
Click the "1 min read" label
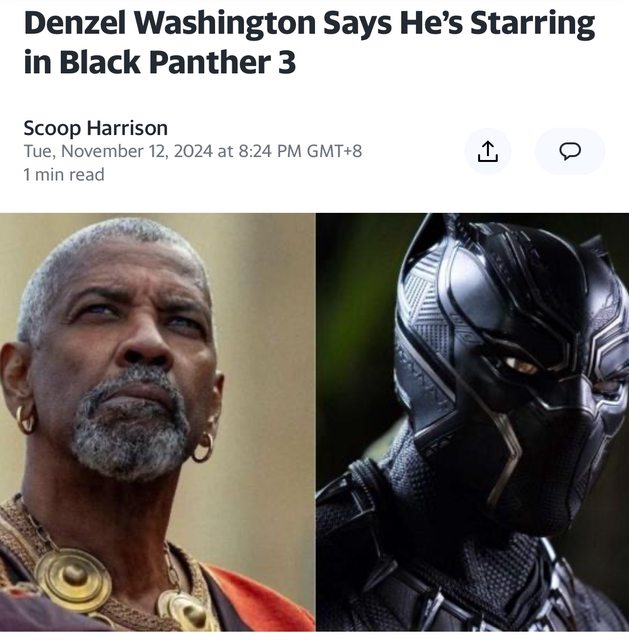(x=64, y=175)
